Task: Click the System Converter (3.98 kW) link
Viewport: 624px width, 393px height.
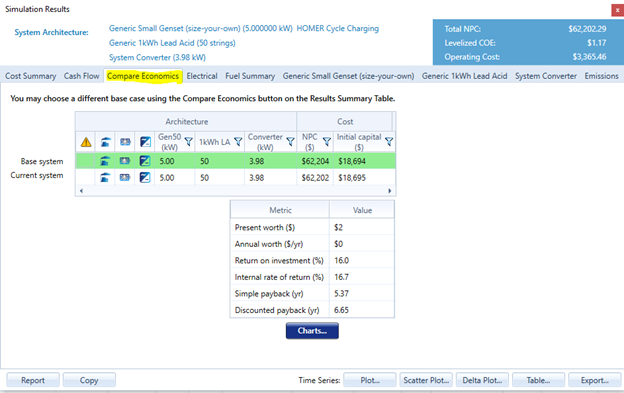Action: coord(157,57)
